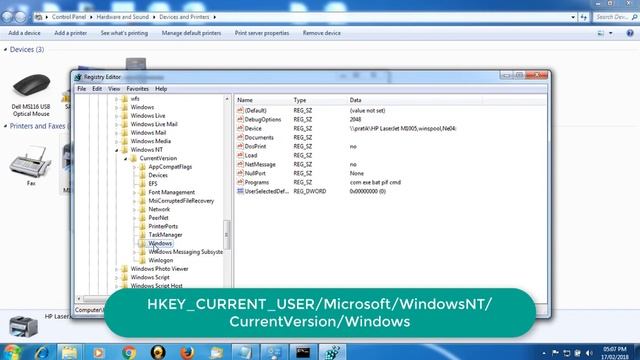
Task: Open Google Chrome from the taskbar
Action: (129, 352)
